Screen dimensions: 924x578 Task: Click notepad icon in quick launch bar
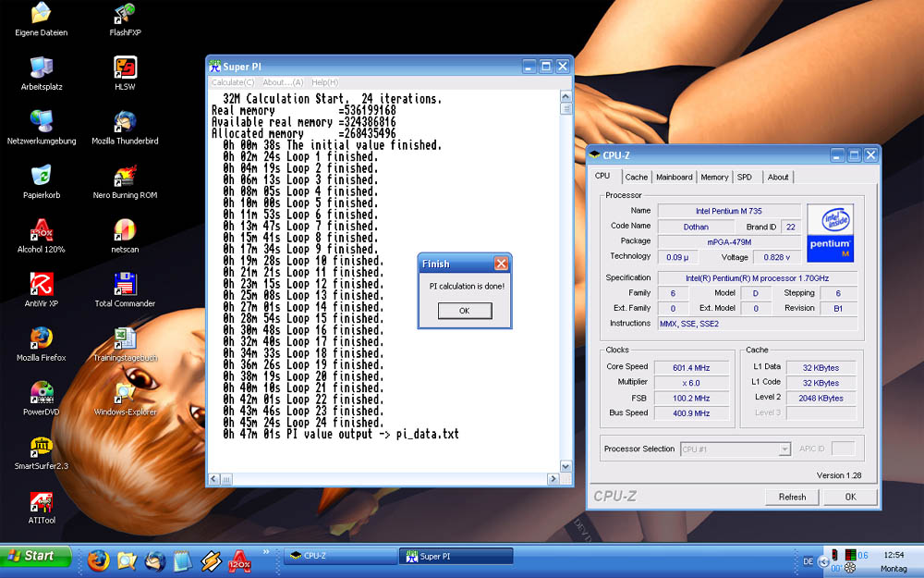coord(183,560)
